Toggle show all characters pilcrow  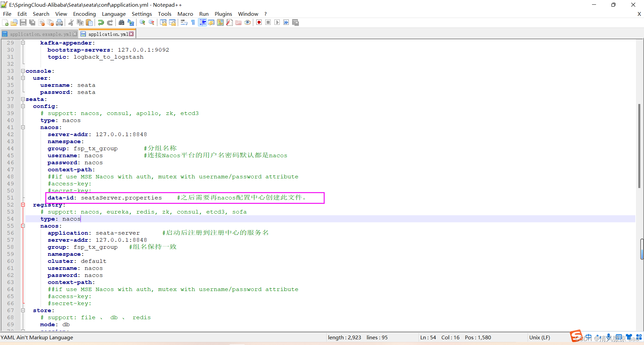193,22
